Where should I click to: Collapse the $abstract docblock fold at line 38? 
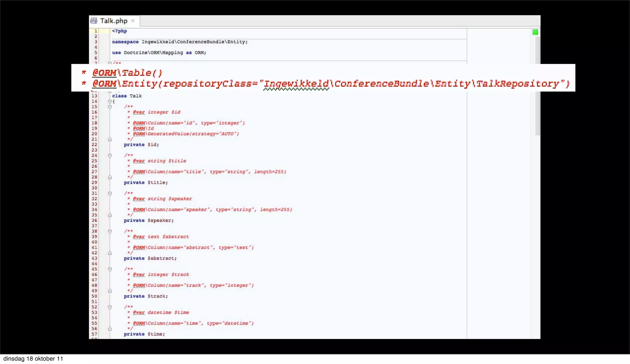(x=110, y=231)
